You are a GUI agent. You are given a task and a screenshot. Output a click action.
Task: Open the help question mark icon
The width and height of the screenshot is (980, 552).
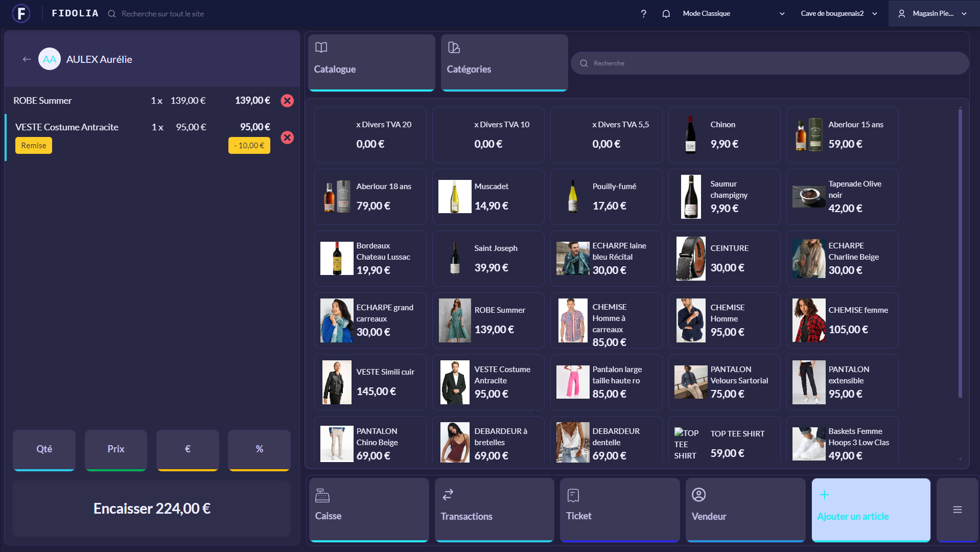coord(643,14)
